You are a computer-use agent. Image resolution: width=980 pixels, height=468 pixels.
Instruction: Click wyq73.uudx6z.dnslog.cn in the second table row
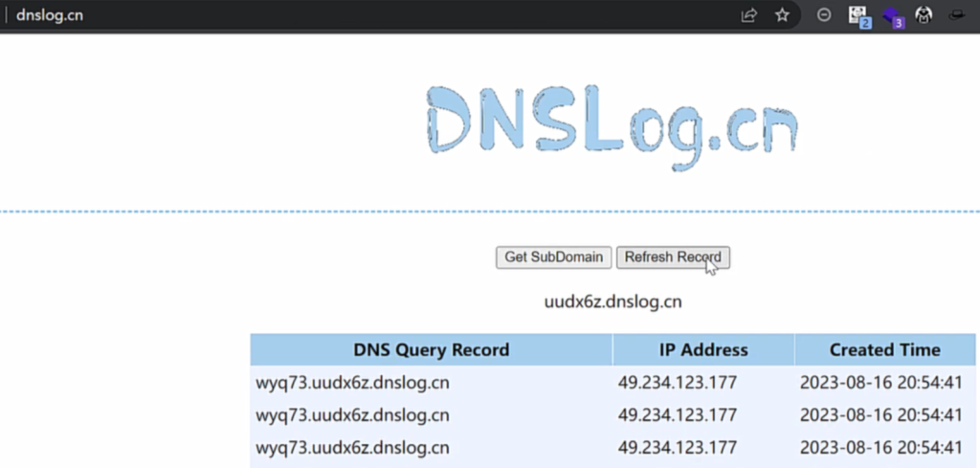[352, 415]
